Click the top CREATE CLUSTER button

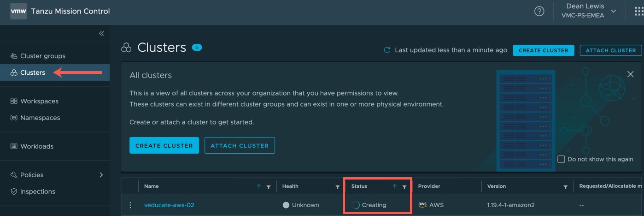543,50
